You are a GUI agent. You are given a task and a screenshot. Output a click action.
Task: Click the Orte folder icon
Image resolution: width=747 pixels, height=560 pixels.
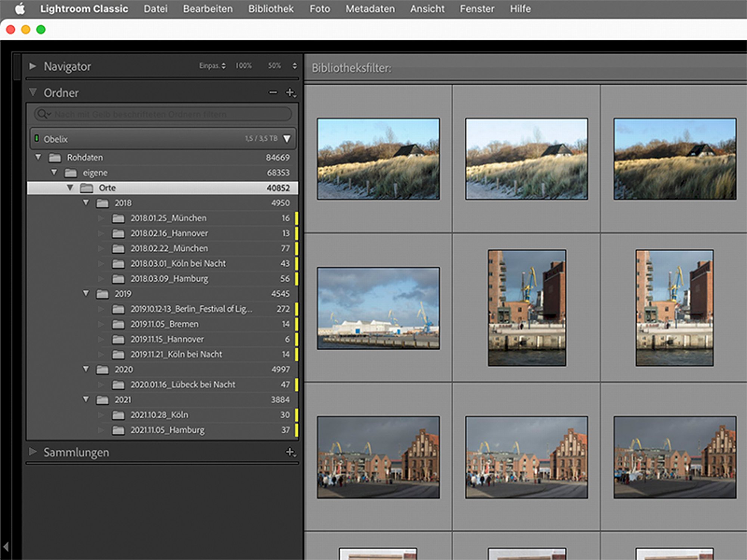(x=87, y=188)
